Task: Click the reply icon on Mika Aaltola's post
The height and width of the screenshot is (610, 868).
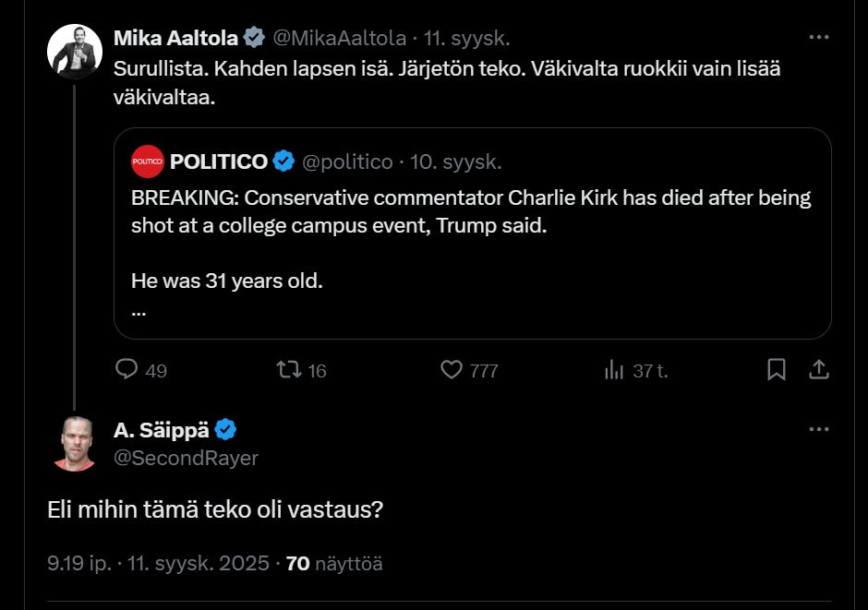Action: (127, 370)
